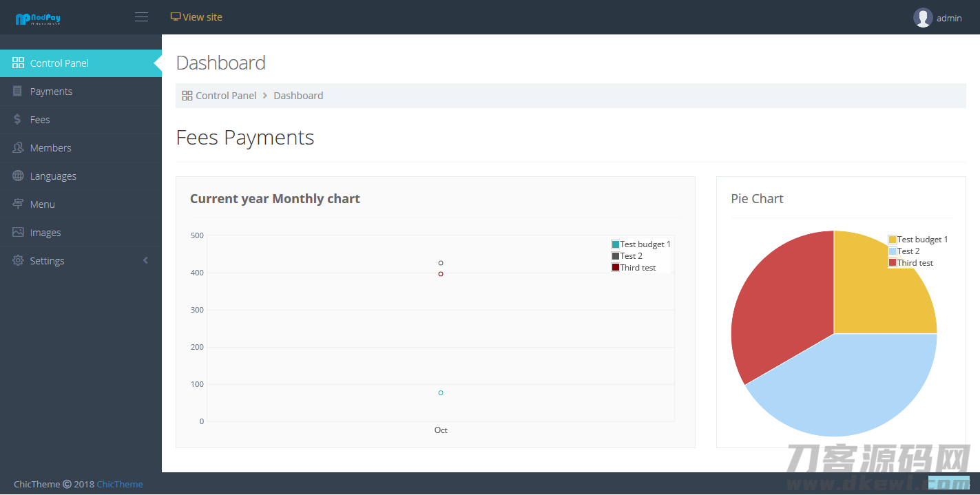This screenshot has width=980, height=495.
Task: Click the ModPay logo in header
Action: pyautogui.click(x=38, y=19)
